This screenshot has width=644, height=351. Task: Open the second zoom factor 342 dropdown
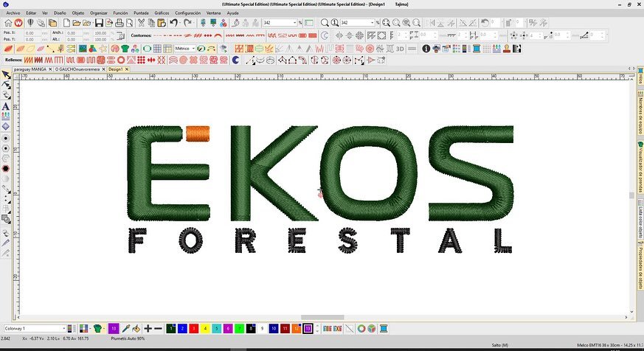pyautogui.click(x=372, y=23)
